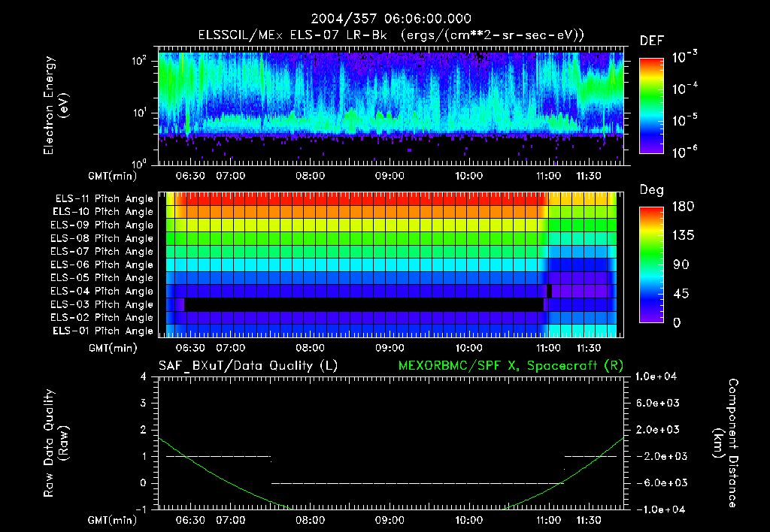
Task: Click the 180 value on Deg scale
Action: pyautogui.click(x=683, y=206)
